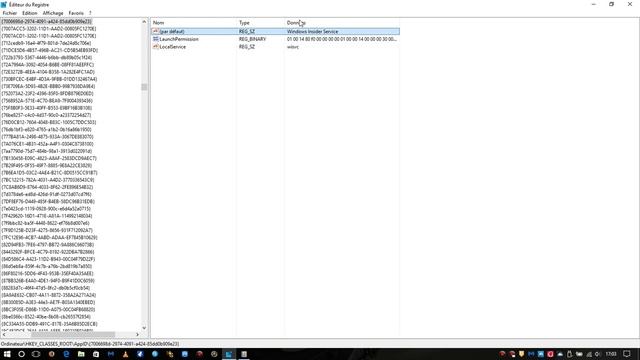Click the taskbar clock showing 17:03
This screenshot has height=360, width=640.
[x=611, y=354]
